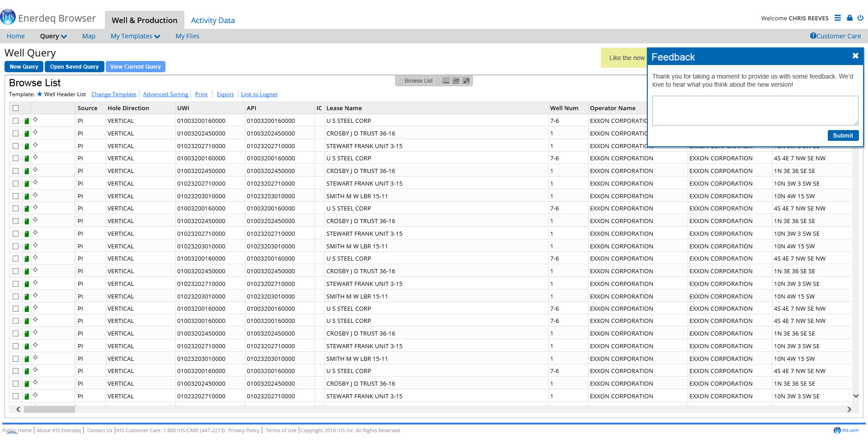Viewport: 868px width, 443px height.
Task: Switch to the Well & Production tab
Action: click(x=145, y=20)
